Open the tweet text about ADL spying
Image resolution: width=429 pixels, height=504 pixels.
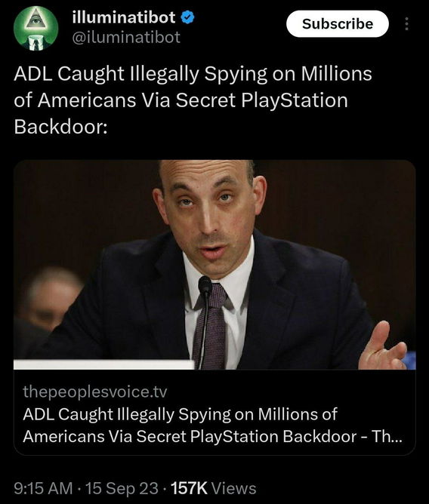point(193,100)
